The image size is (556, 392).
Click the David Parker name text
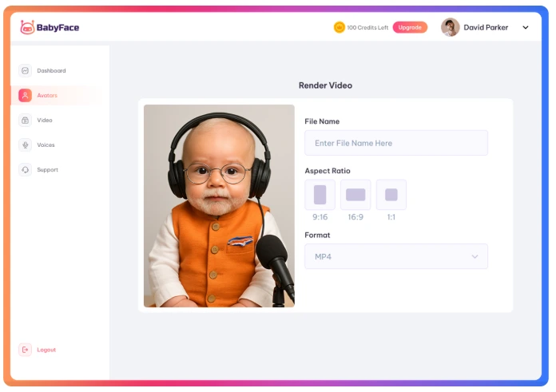[x=486, y=27]
